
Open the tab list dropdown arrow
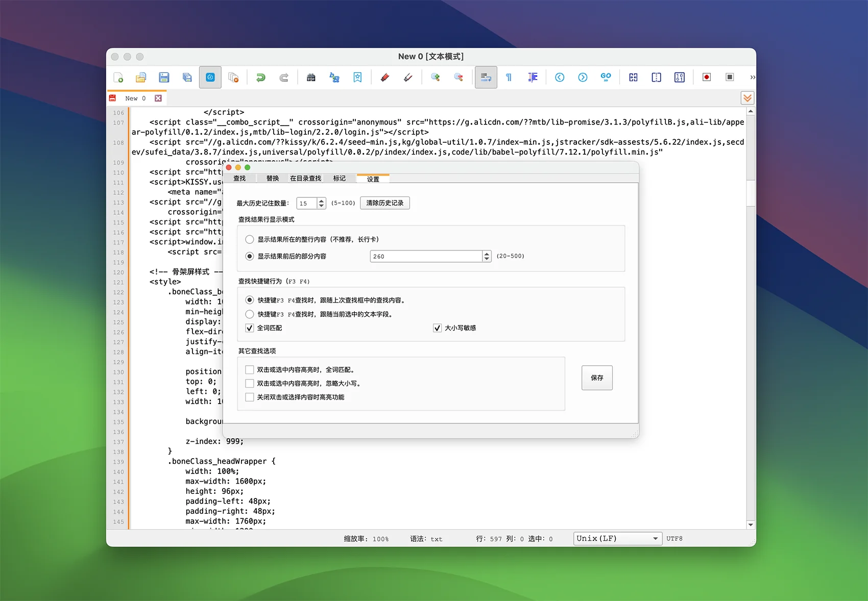[748, 98]
